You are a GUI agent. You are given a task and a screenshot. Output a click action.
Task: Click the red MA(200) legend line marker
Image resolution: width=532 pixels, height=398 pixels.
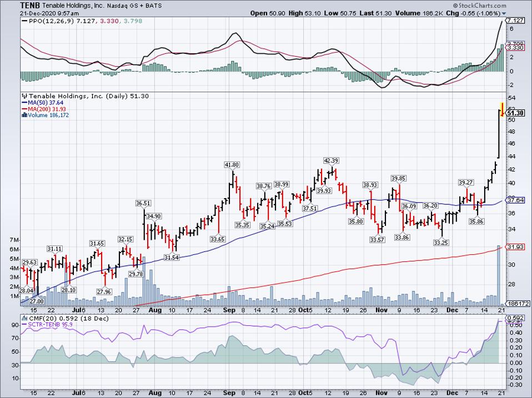(24, 109)
